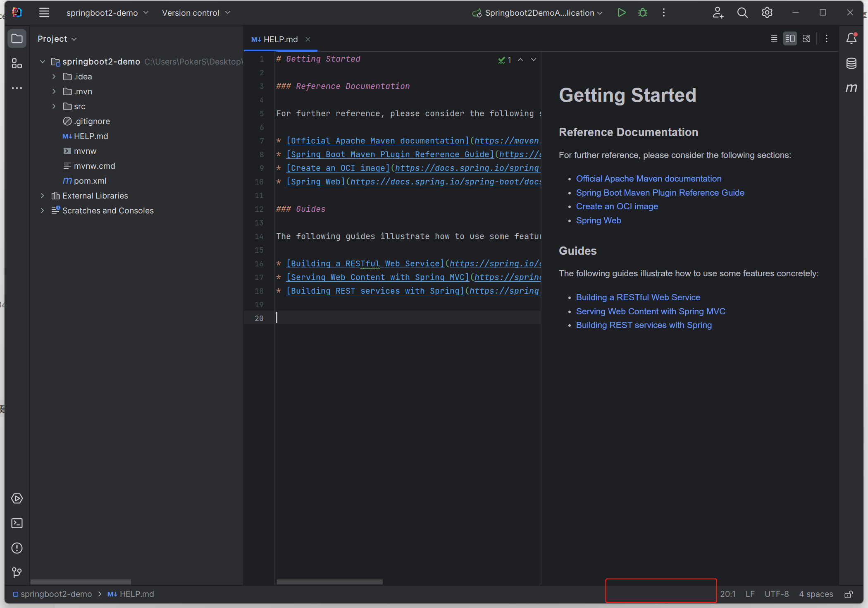
Task: Select HELP.md in the project tree
Action: pos(85,136)
